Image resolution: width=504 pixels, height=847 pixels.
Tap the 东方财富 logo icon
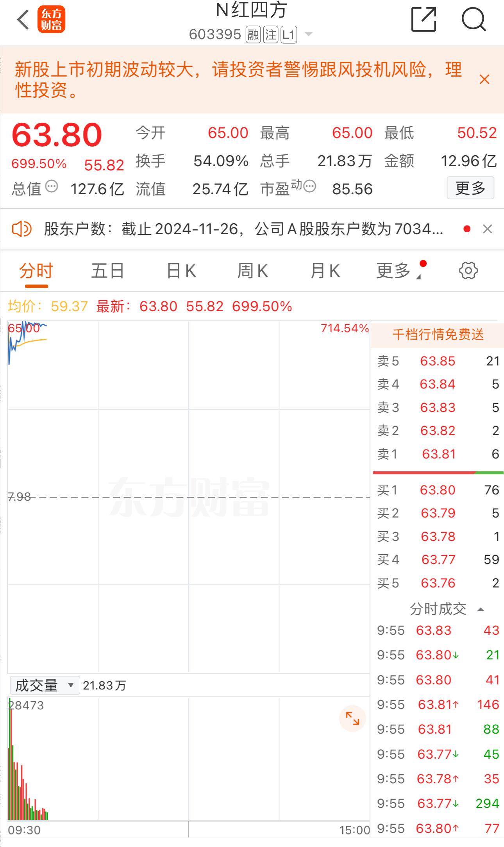pos(51,20)
